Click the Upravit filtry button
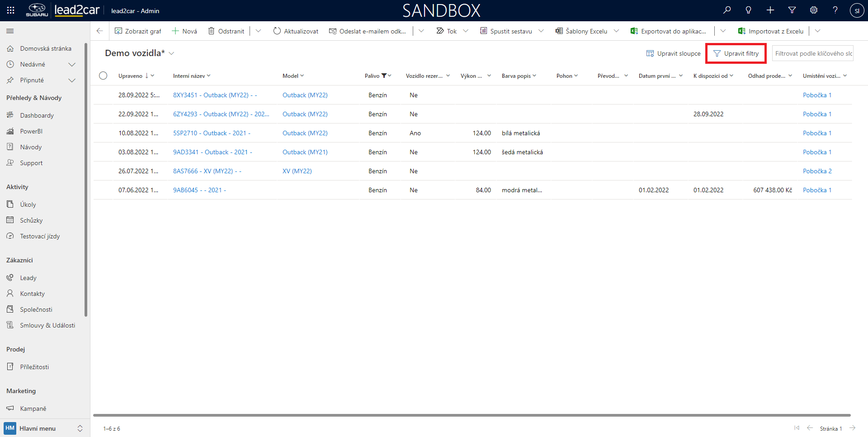The width and height of the screenshot is (868, 437). pos(736,53)
